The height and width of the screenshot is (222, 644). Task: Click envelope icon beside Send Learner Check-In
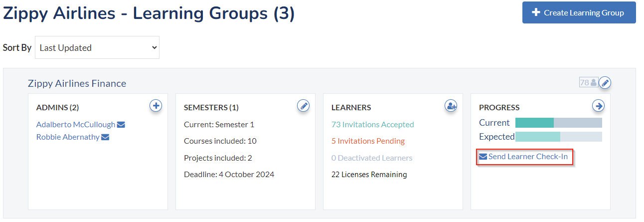tap(483, 157)
